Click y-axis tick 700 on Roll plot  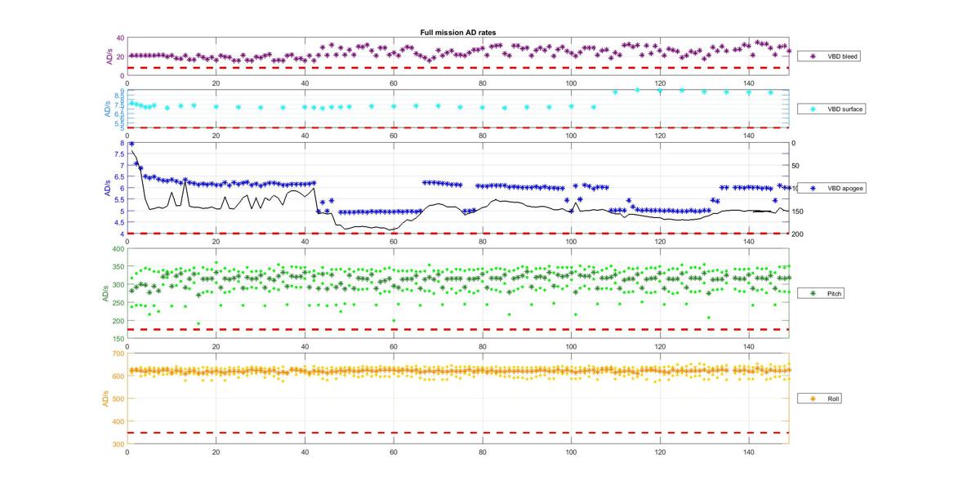point(118,354)
